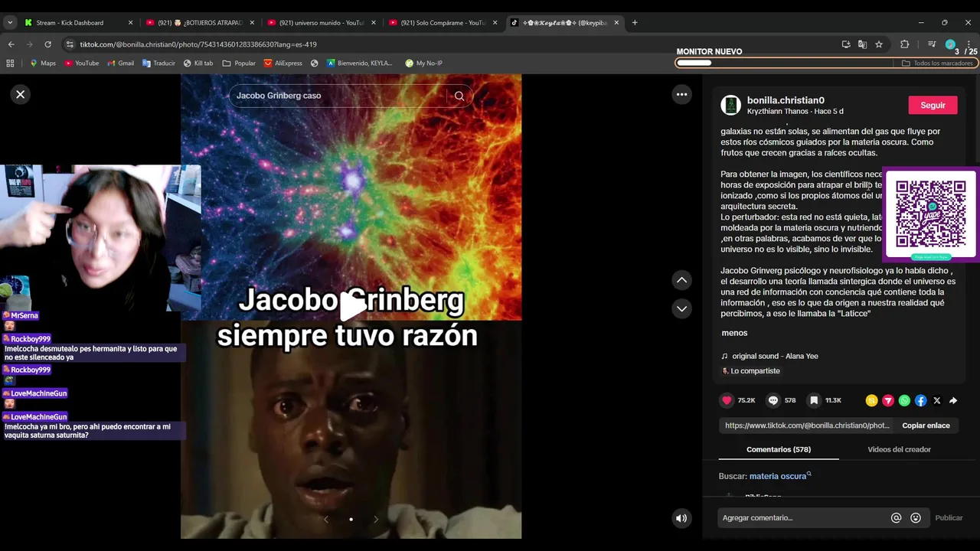
Task: Save post with bookmark icon
Action: pyautogui.click(x=814, y=400)
